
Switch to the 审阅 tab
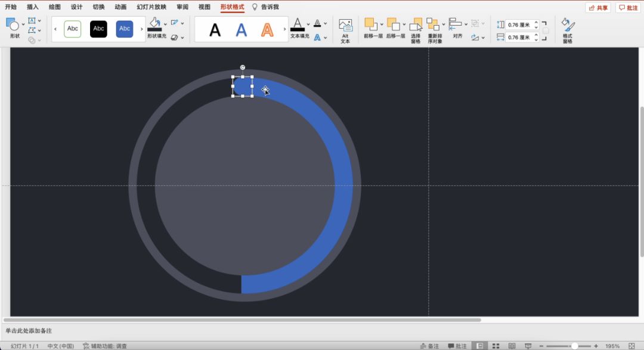[182, 7]
